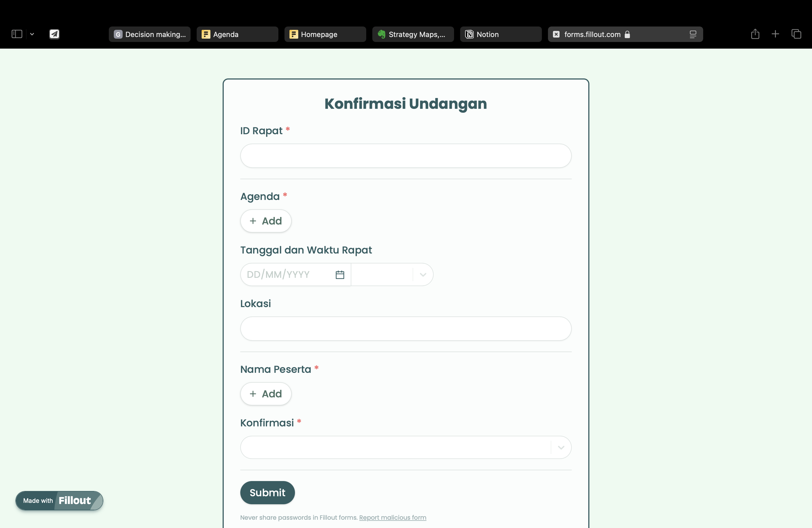Open the sidebar tab group chevron menu
The image size is (812, 528).
32,34
